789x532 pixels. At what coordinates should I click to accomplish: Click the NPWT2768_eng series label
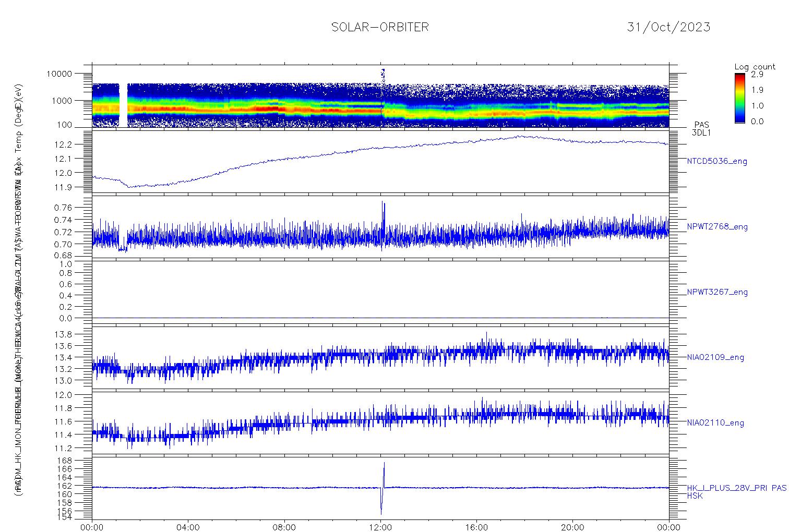[x=717, y=227]
